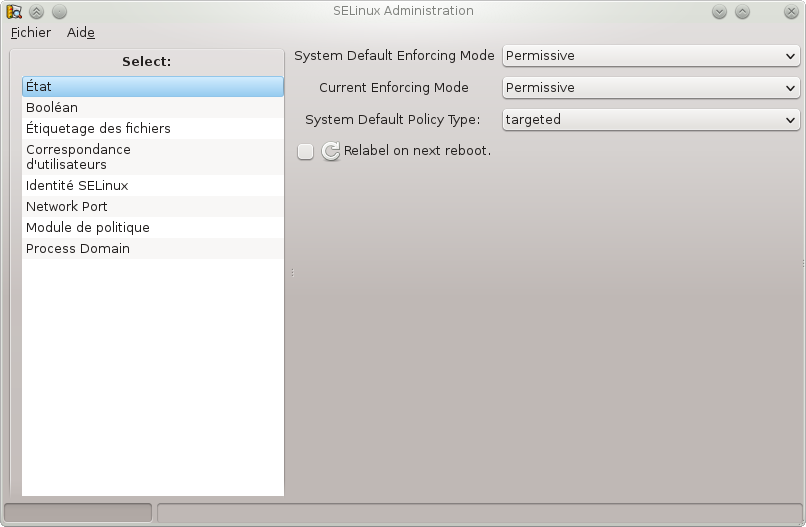The height and width of the screenshot is (527, 806).
Task: Open Current Enforcing Mode dropdown
Action: pos(651,87)
